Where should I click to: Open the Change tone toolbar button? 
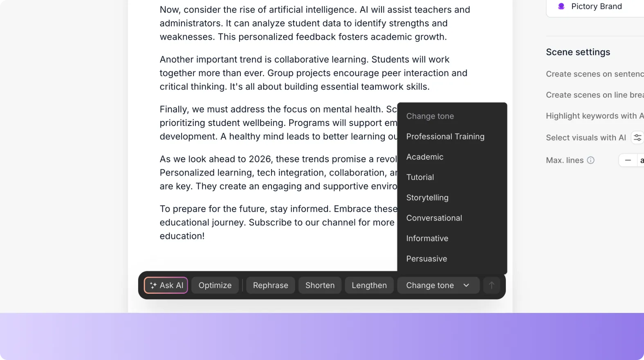(430, 285)
